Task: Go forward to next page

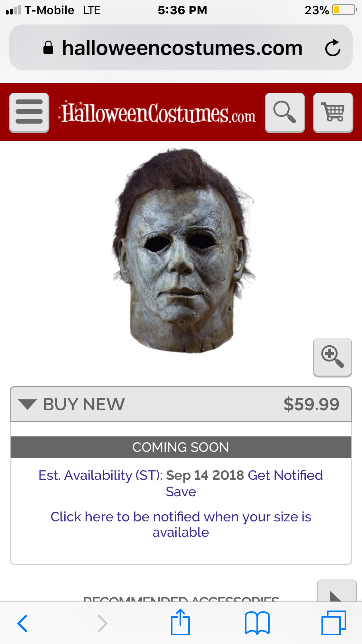Action: [x=102, y=623]
